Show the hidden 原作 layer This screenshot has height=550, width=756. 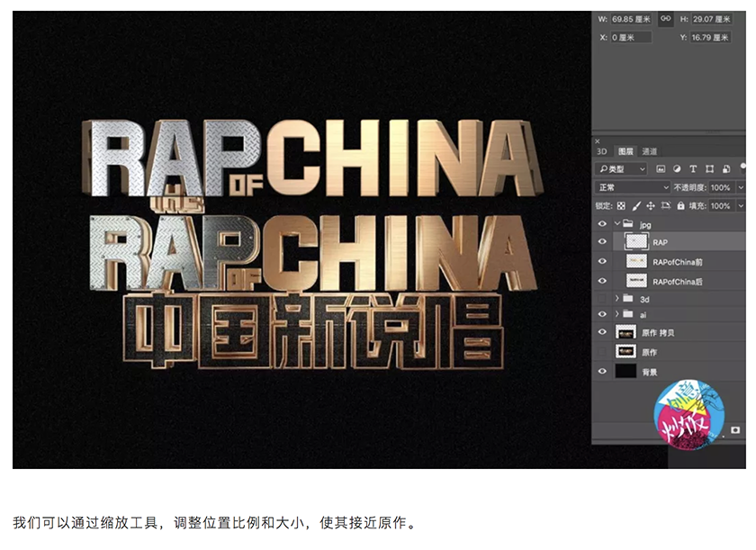coord(602,352)
